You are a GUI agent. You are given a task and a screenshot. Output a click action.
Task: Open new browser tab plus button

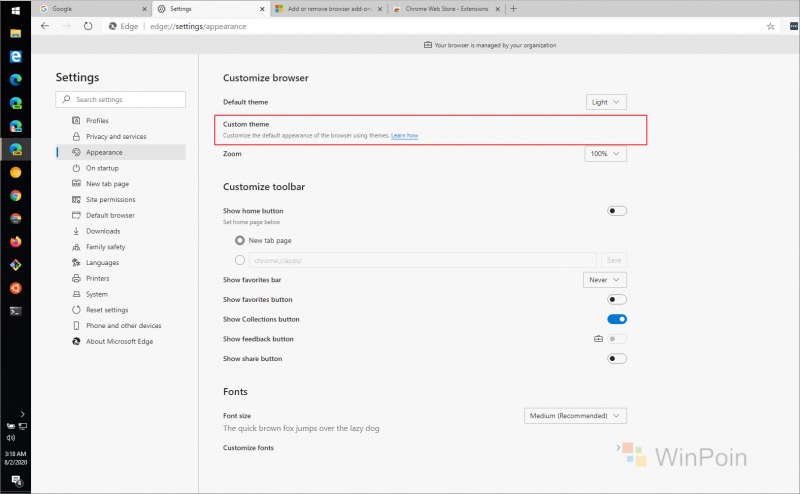pyautogui.click(x=513, y=9)
